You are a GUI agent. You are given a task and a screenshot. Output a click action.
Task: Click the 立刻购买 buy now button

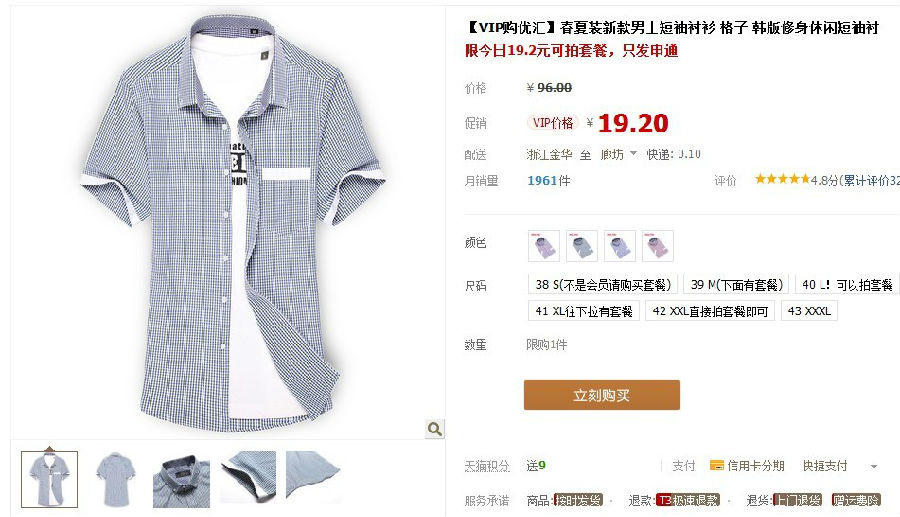(x=602, y=395)
